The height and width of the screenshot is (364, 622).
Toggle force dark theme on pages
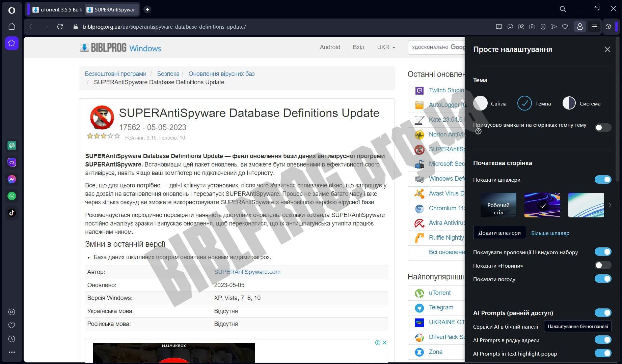tap(603, 127)
